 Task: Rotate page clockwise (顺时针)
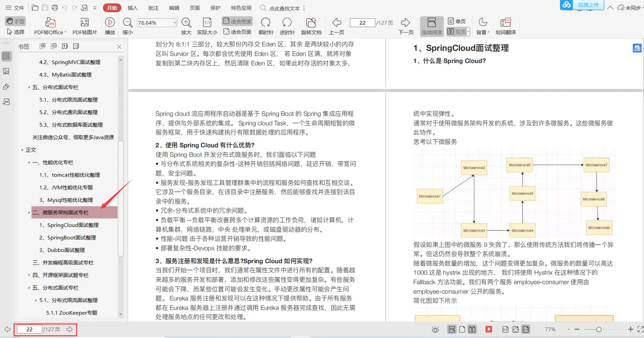266,26
